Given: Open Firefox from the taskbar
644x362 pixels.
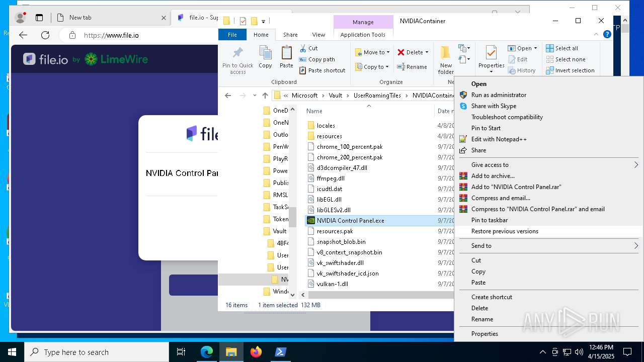Looking at the screenshot, I should tap(256, 352).
